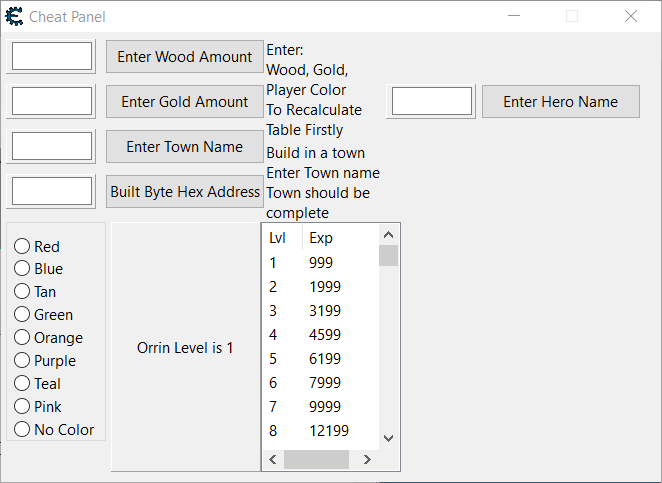Click the Enter Town Name button
This screenshot has height=483, width=662.
tap(184, 147)
